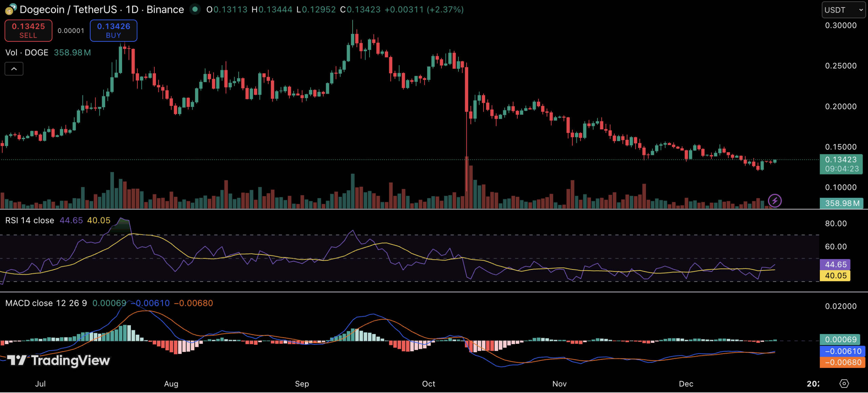Click the green market status dot

(x=195, y=9)
